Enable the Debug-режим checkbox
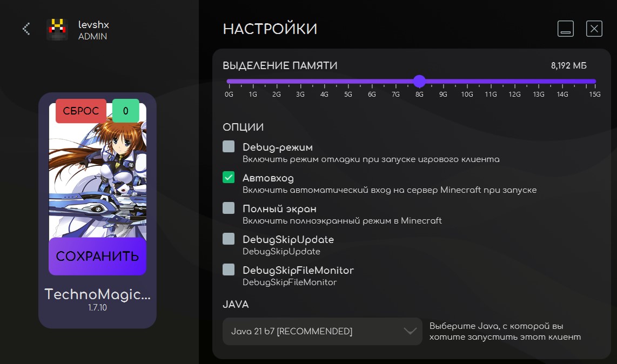This screenshot has width=617, height=364. (x=228, y=146)
